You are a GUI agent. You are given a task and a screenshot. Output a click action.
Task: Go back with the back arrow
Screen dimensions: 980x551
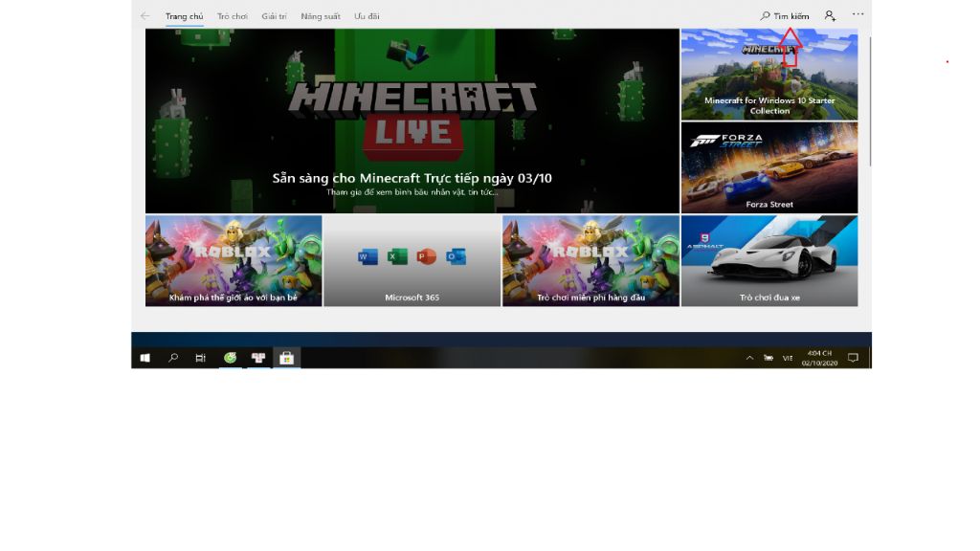click(x=145, y=16)
